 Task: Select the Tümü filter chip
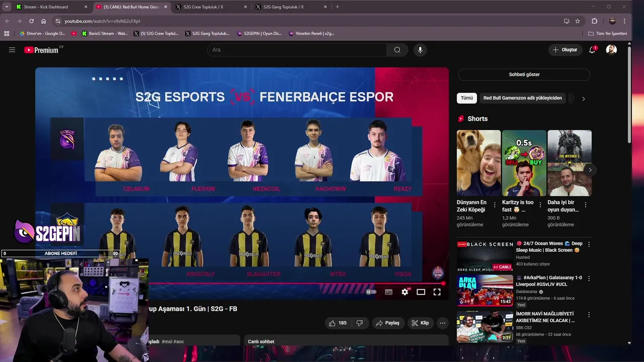pos(467,98)
